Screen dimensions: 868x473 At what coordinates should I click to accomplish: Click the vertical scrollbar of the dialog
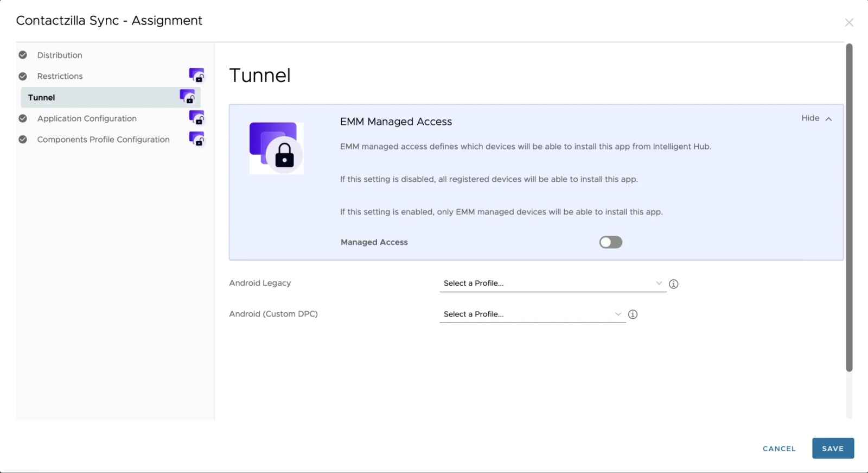click(x=849, y=207)
